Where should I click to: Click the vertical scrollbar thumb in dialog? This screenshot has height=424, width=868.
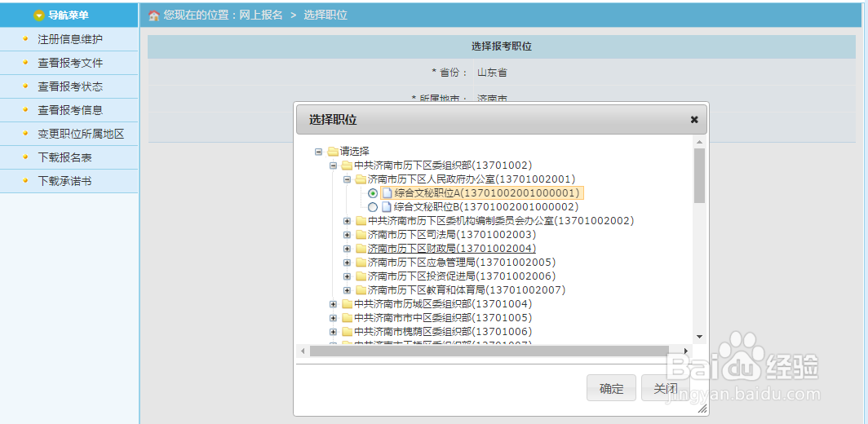click(x=699, y=175)
